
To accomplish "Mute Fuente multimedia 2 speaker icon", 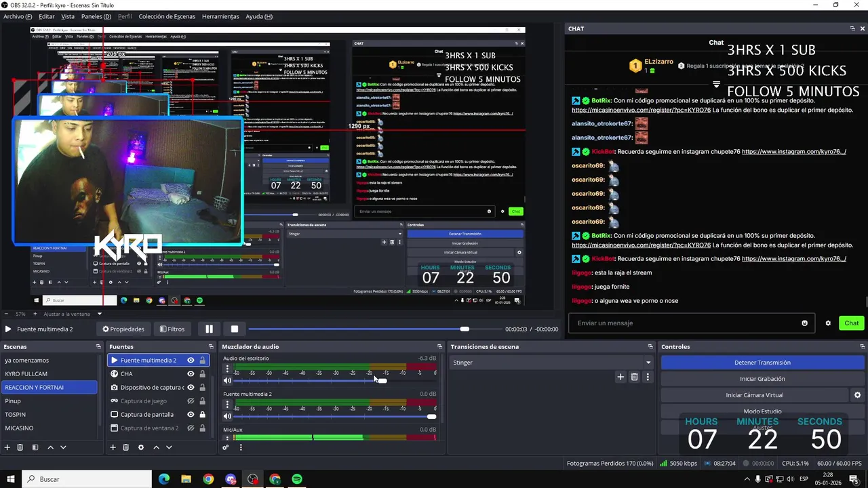I will [x=227, y=416].
